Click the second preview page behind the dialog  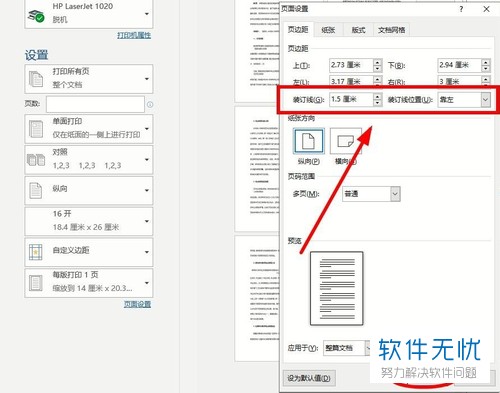click(x=257, y=169)
